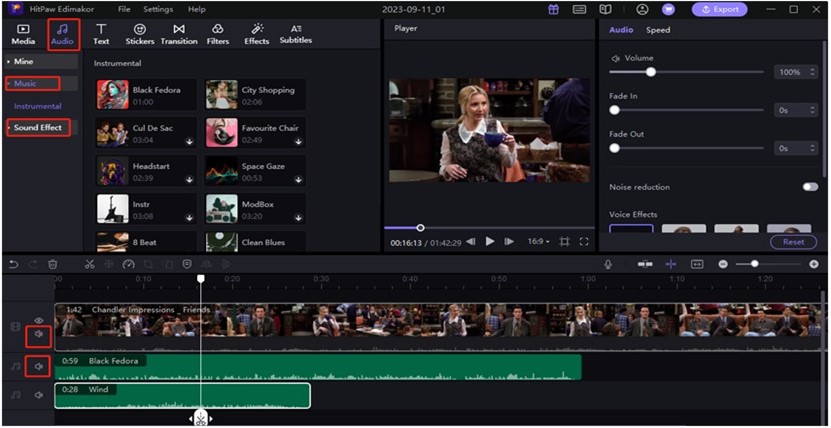Open the Help menu
Viewport: 831px width, 428px height.
click(x=197, y=10)
